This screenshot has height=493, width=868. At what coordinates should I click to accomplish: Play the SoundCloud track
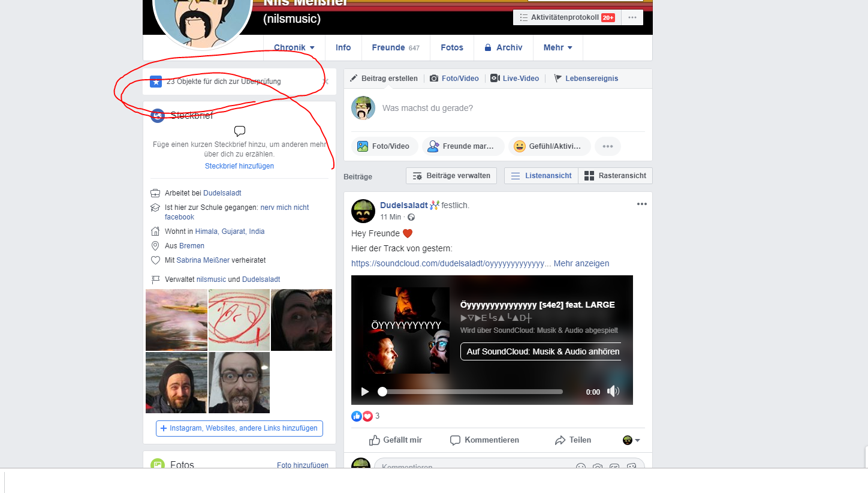pos(365,392)
